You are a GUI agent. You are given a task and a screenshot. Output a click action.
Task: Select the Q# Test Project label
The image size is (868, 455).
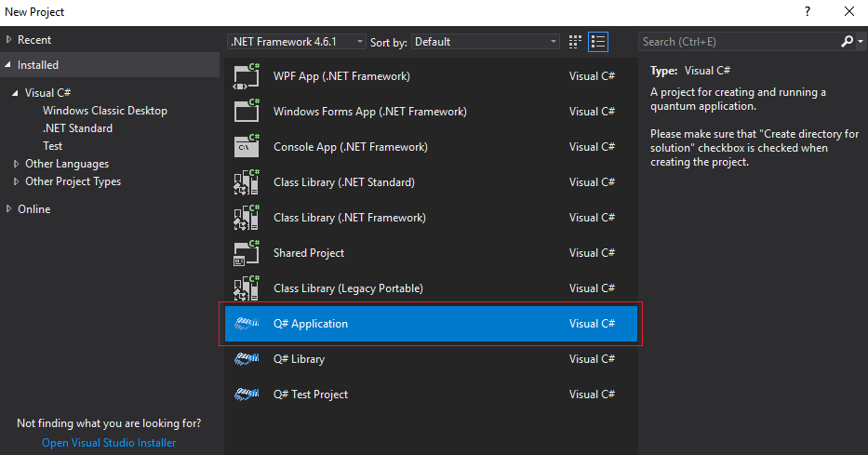tap(311, 395)
